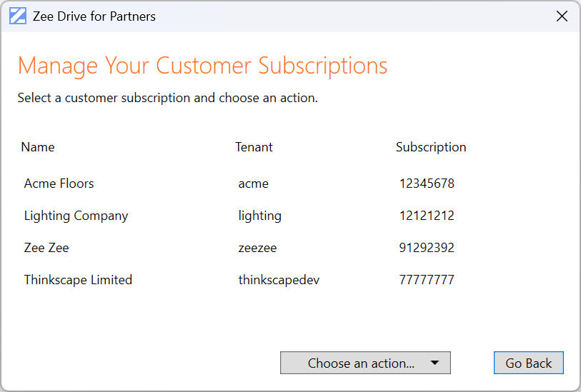This screenshot has height=392, width=581.
Task: Click subscription number 77777777
Action: point(427,280)
